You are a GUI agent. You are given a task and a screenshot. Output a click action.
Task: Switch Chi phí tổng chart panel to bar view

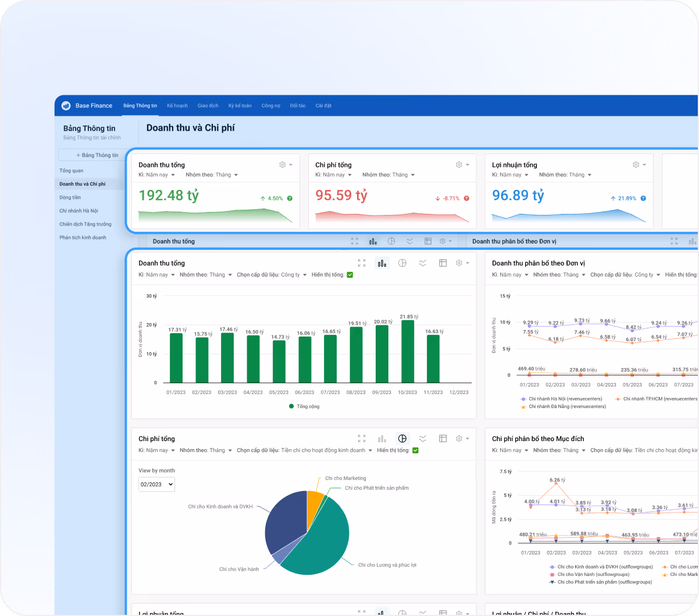[x=382, y=439]
